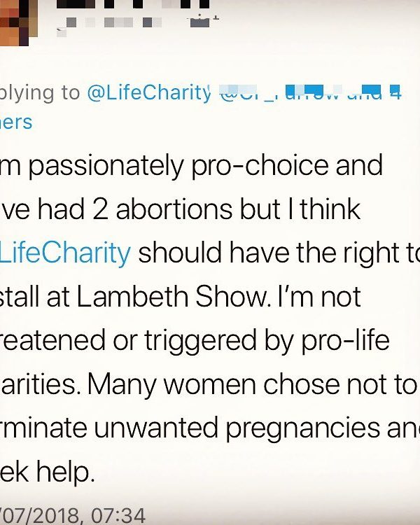Open the blue LifeCharity mention in tweet body
This screenshot has width=420, height=525.
coord(65,253)
